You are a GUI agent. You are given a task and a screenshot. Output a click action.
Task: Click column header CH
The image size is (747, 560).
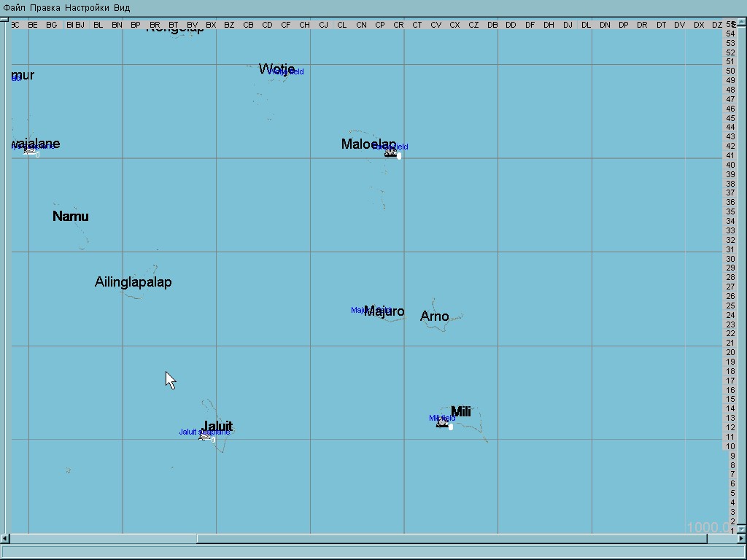pos(304,25)
